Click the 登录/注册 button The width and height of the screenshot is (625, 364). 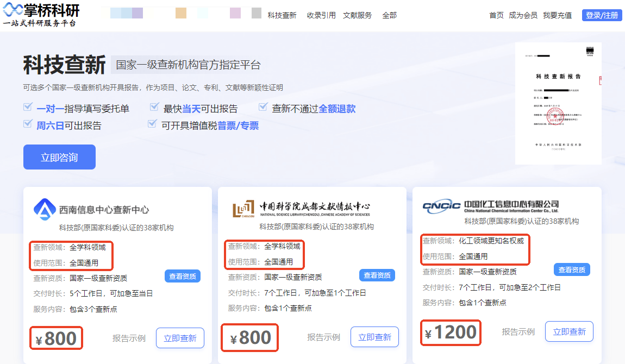pos(602,15)
